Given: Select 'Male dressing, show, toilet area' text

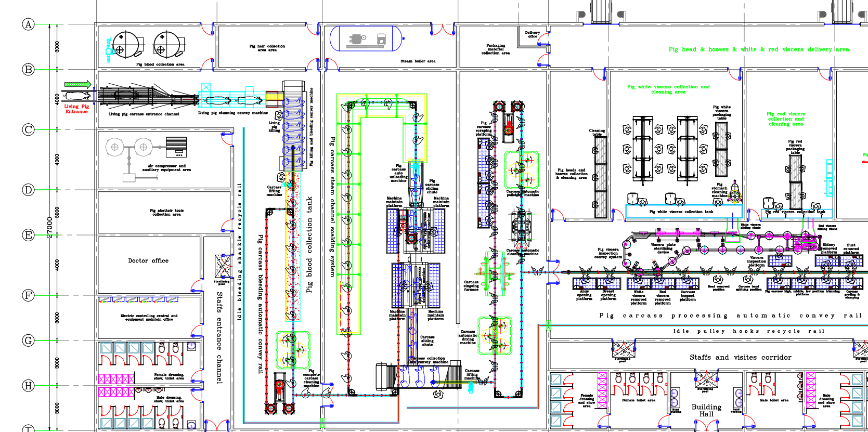Looking at the screenshot, I should pos(169,399).
